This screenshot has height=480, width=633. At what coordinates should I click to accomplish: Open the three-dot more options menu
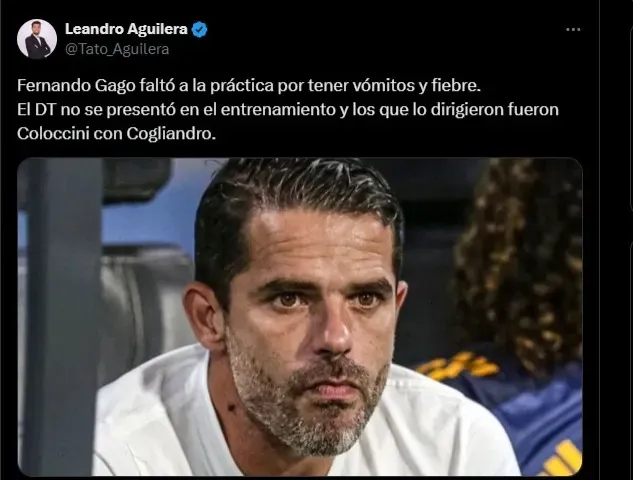(x=573, y=29)
